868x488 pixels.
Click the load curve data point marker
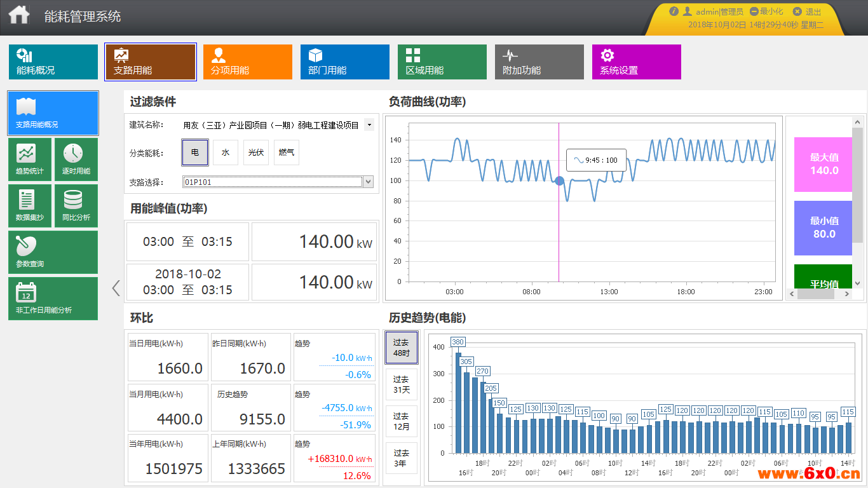coord(559,180)
